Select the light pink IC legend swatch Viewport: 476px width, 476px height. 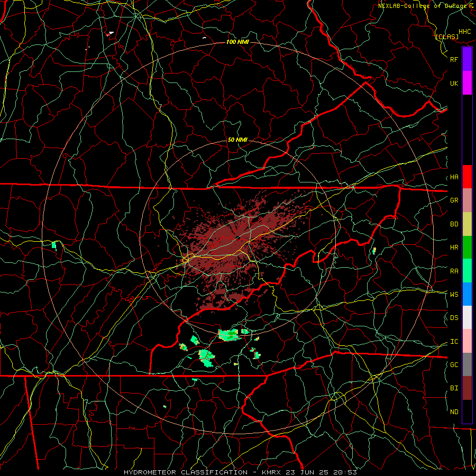coord(467,341)
